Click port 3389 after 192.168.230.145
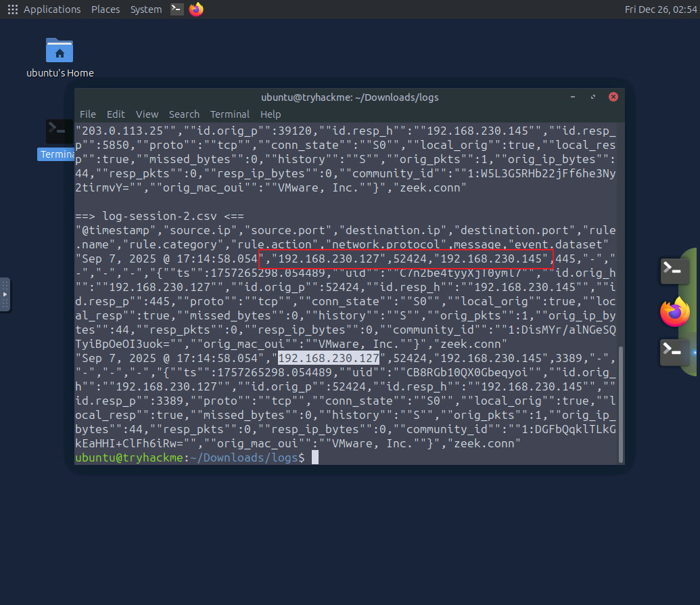 [x=569, y=358]
